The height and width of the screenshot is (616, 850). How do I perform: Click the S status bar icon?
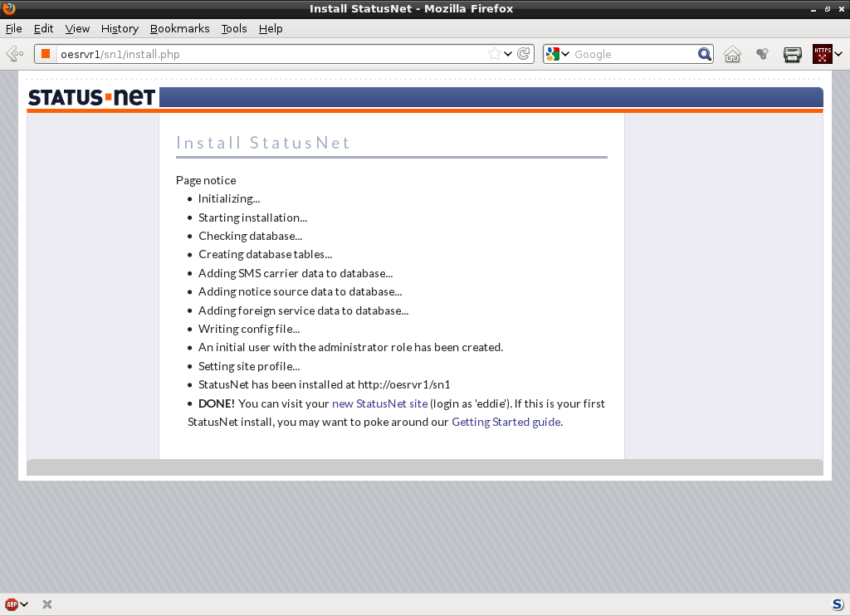(x=838, y=604)
